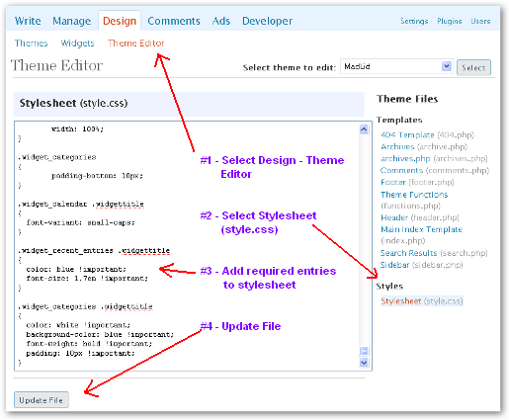Click 'color: blue !important;' line
509x420 pixels.
pyautogui.click(x=76, y=270)
